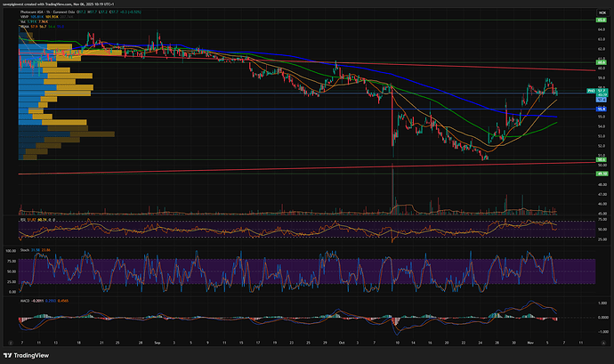Select the VRVP indicator legend label
614x364 pixels.
tap(24, 17)
